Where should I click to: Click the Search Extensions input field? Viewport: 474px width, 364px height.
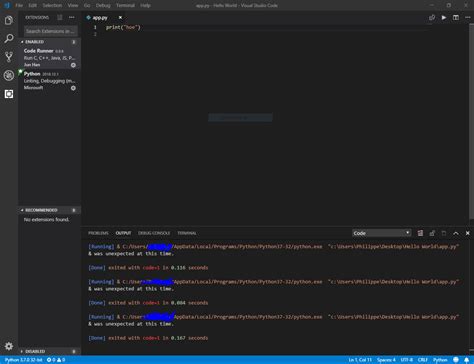51,31
